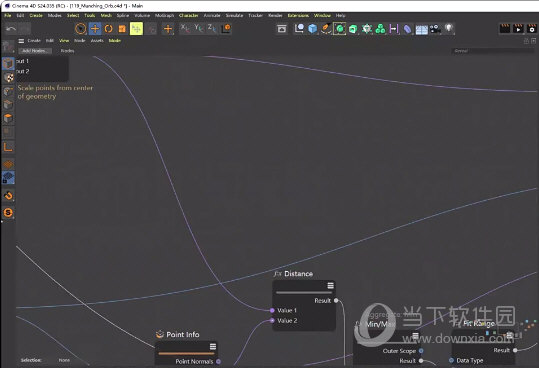Click the Point Normals output port
The image size is (539, 368).
[218, 361]
